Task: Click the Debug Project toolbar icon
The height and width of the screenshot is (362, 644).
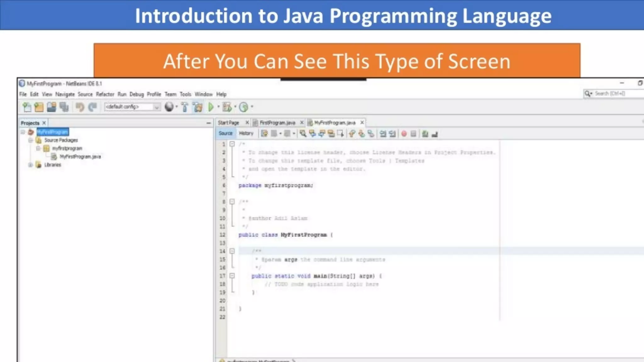Action: tap(227, 107)
